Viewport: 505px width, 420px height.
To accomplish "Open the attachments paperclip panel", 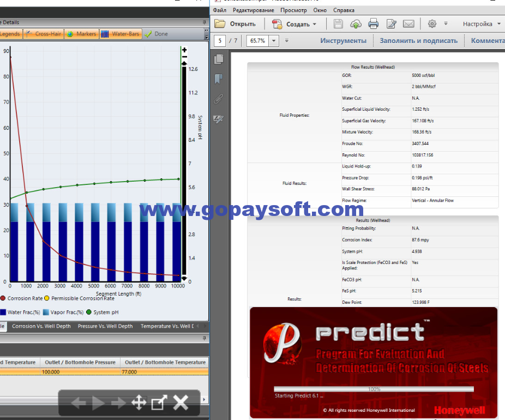I will pyautogui.click(x=219, y=99).
